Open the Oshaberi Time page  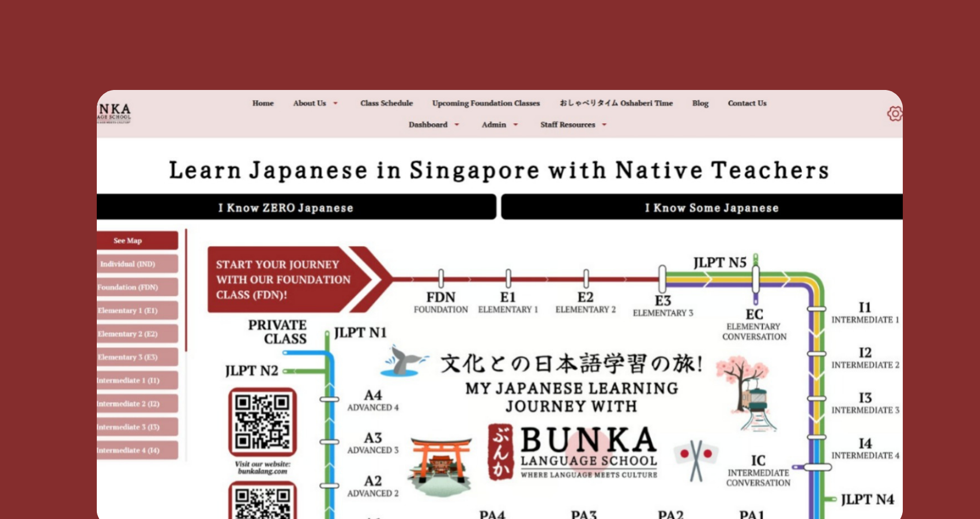(616, 103)
